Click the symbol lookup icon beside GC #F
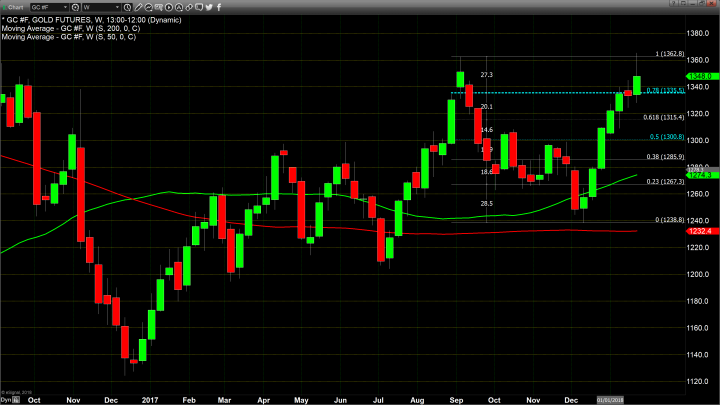The height and width of the screenshot is (405, 720). 75,6
